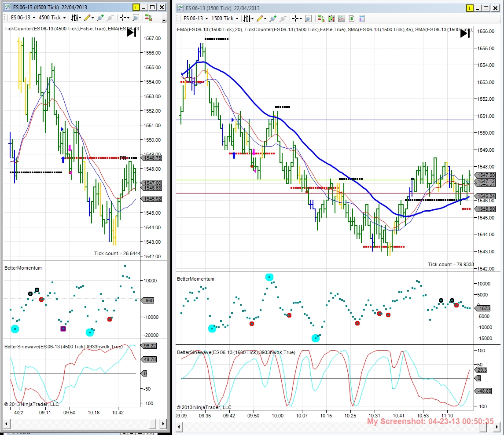Expand the 1500 Tick interval dropdown
Screen dimensions: 504x435
pyautogui.click(x=224, y=18)
